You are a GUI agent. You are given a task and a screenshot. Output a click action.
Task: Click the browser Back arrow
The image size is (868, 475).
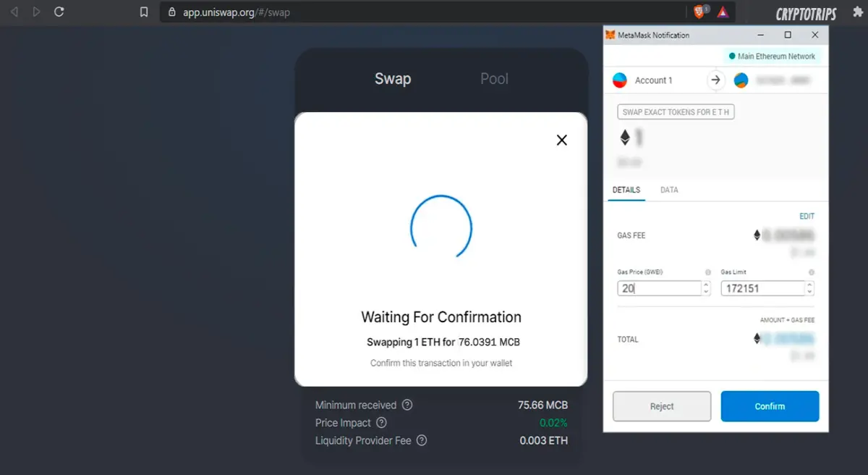(14, 12)
